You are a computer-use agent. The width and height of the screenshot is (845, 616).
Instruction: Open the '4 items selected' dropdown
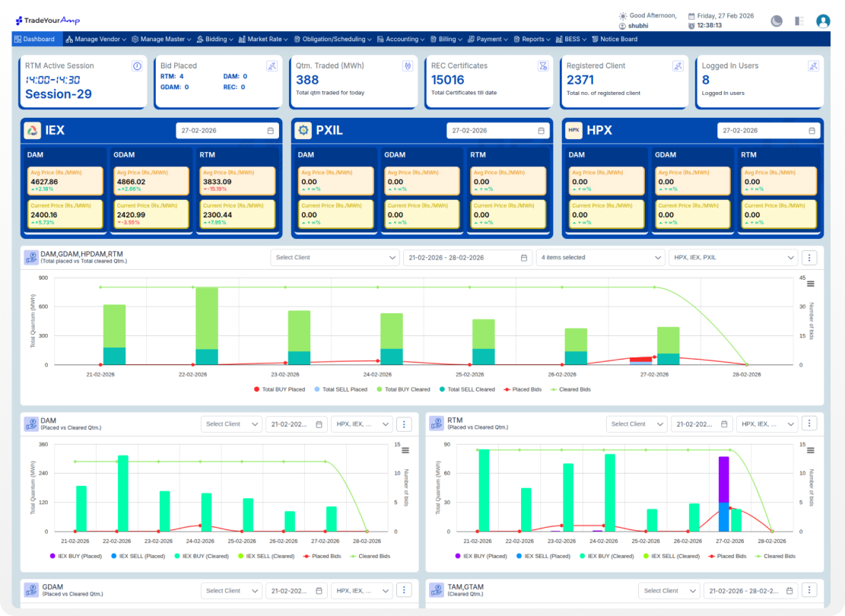tap(600, 258)
